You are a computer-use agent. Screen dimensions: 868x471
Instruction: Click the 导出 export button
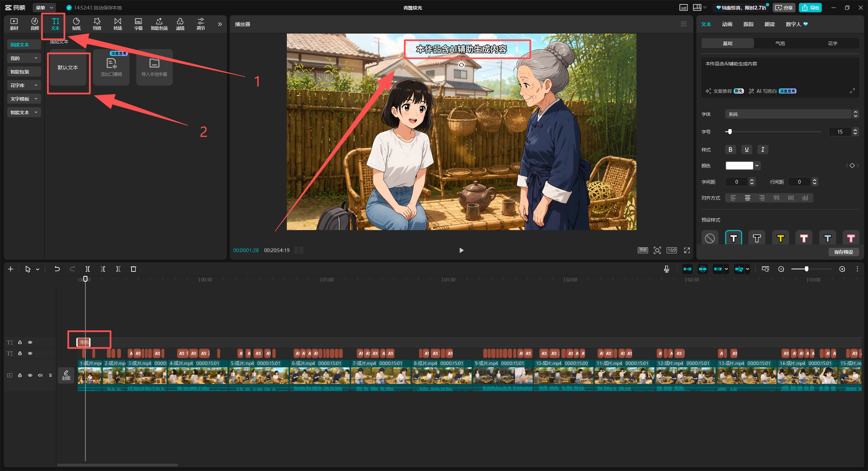(810, 7)
